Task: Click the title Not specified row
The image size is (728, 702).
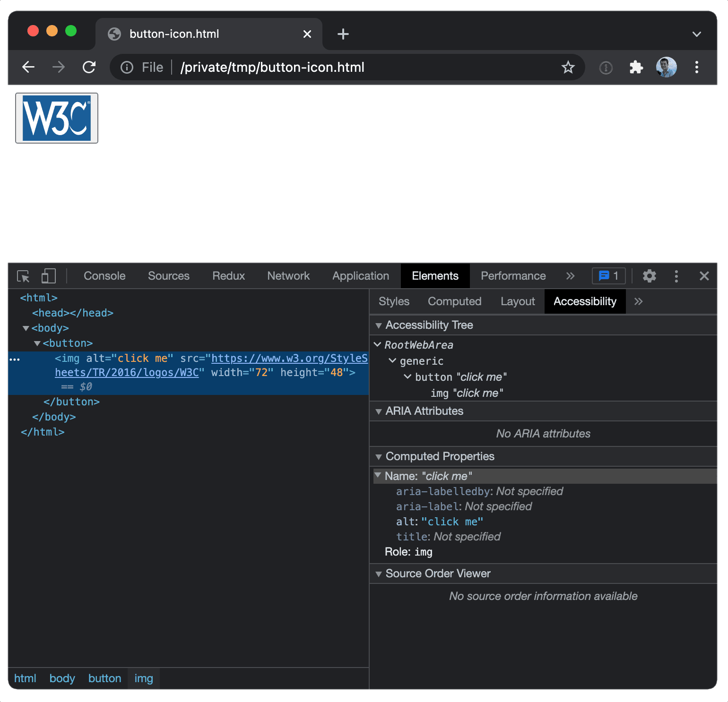Action: 448,537
